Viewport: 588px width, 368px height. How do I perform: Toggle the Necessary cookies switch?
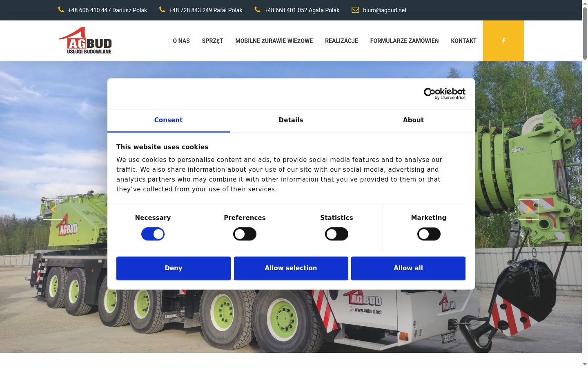tap(153, 234)
